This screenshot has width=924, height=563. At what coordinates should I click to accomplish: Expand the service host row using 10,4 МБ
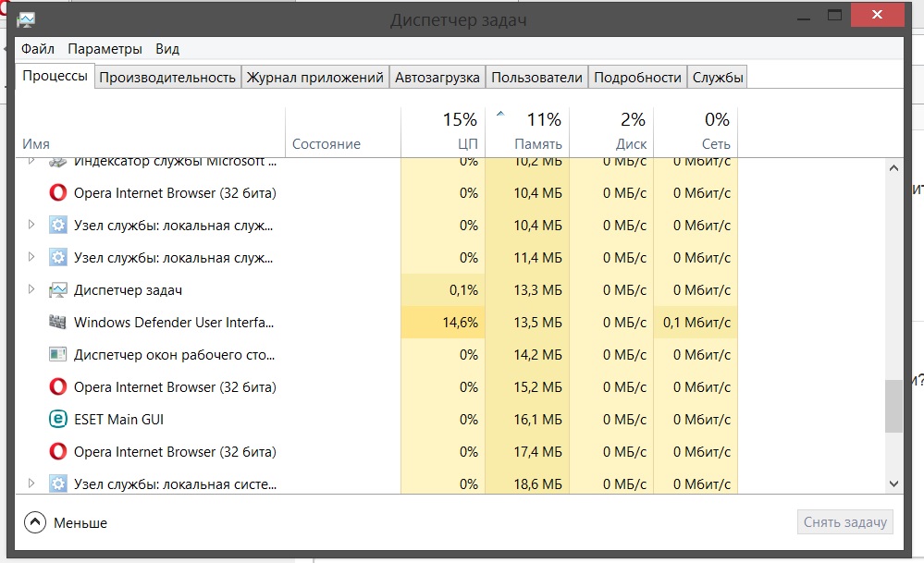tap(31, 226)
